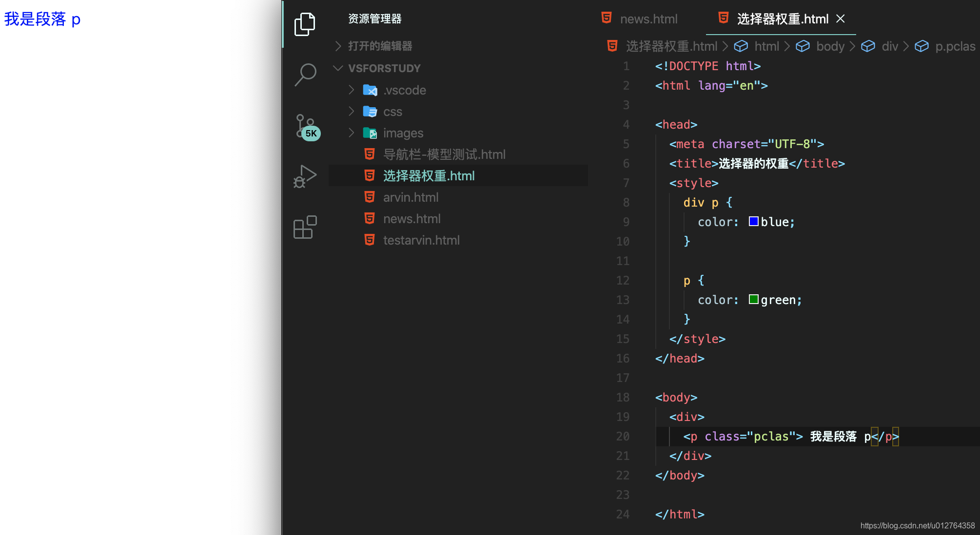Close the 选择器权重.html tab
This screenshot has width=980, height=535.
pyautogui.click(x=841, y=19)
